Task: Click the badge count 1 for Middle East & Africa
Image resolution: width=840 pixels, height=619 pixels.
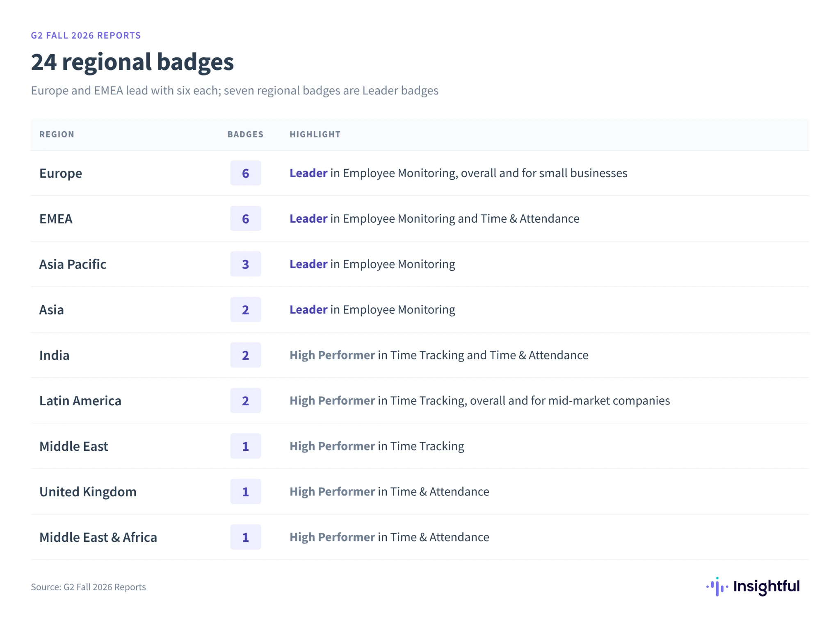Action: [x=245, y=537]
